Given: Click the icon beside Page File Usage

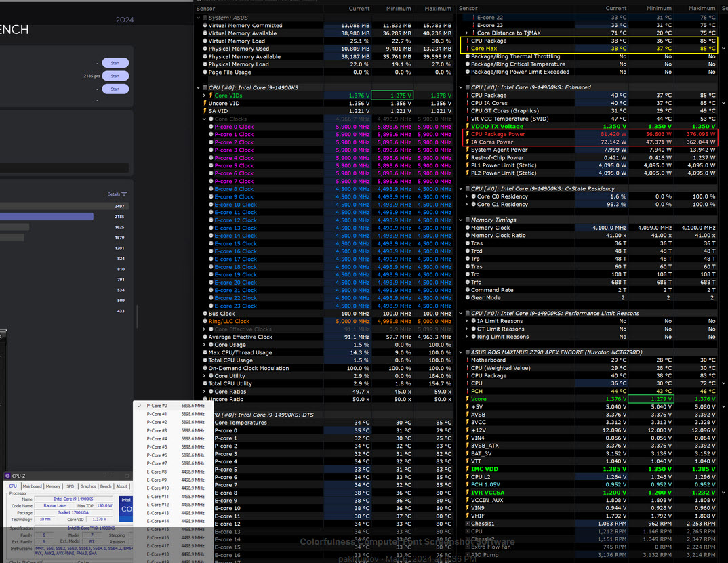Looking at the screenshot, I should 205,72.
